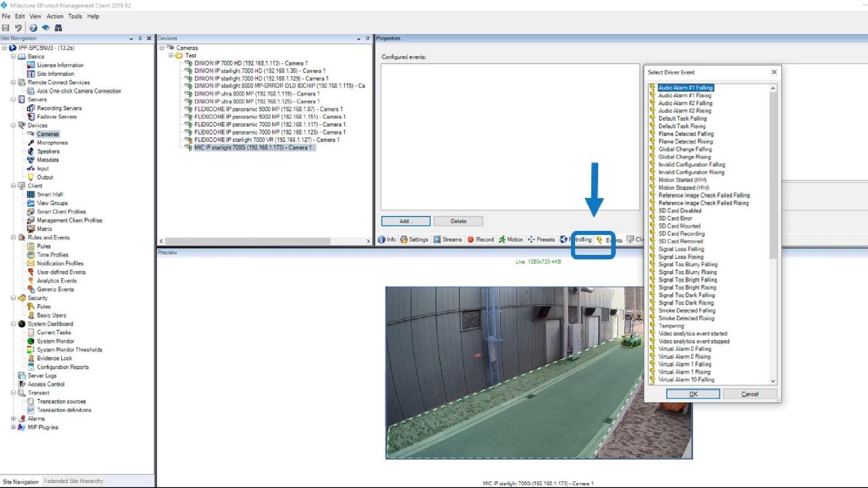Switch to the Streams tab
Viewport: 868px width, 488px height.
coord(448,239)
